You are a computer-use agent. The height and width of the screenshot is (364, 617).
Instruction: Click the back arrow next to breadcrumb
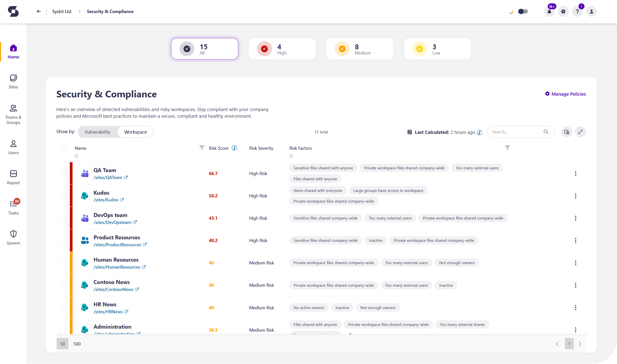[x=39, y=11]
